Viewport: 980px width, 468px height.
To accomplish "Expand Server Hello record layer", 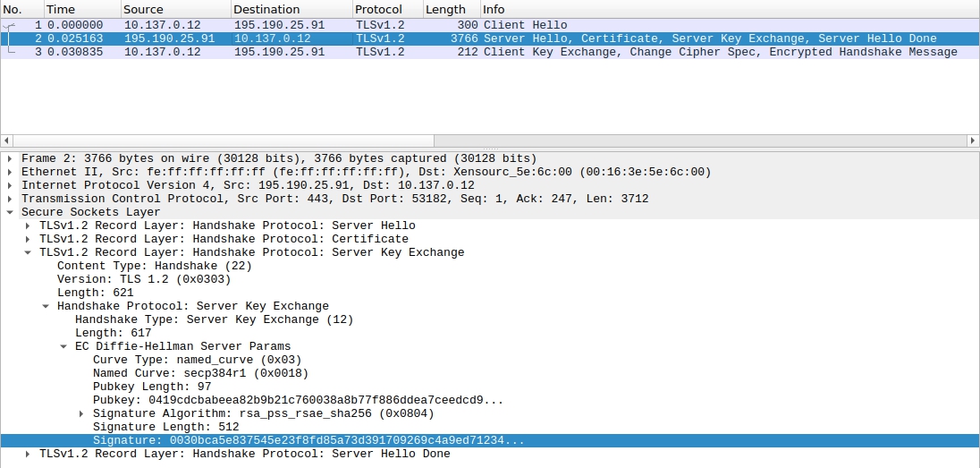I will (x=28, y=225).
